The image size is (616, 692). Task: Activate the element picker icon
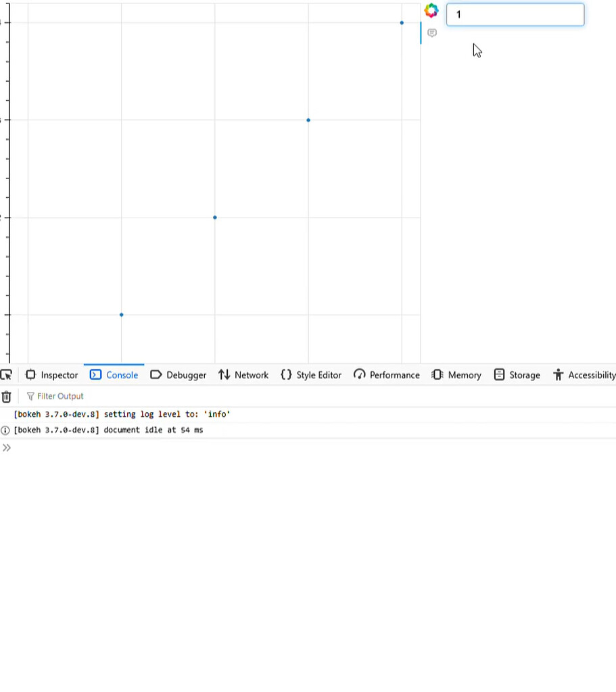(x=6, y=375)
